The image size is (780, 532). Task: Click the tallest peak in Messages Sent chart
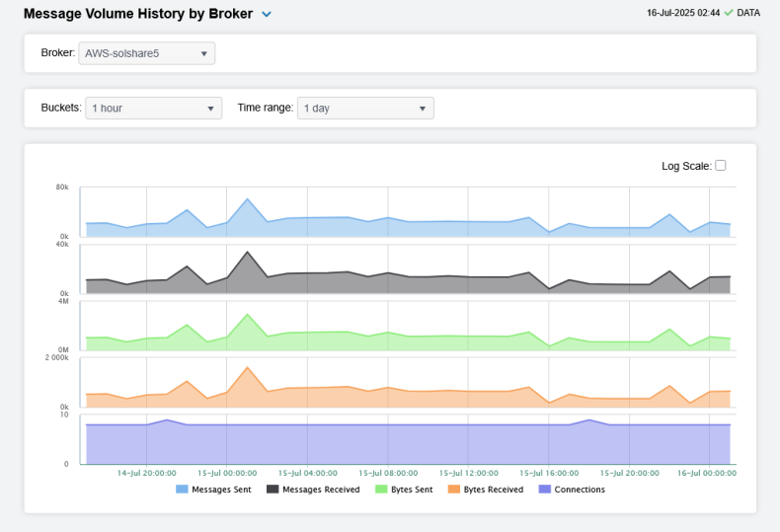(x=248, y=199)
